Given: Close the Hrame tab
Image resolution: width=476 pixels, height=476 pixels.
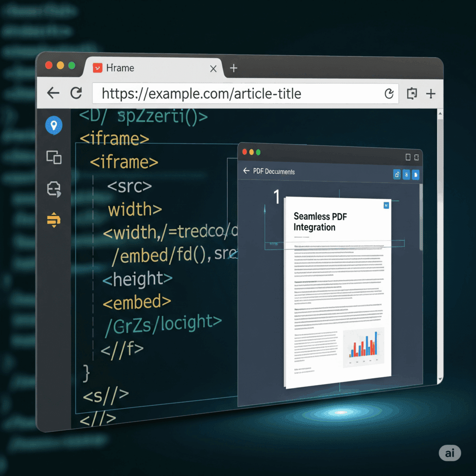Looking at the screenshot, I should click(213, 69).
